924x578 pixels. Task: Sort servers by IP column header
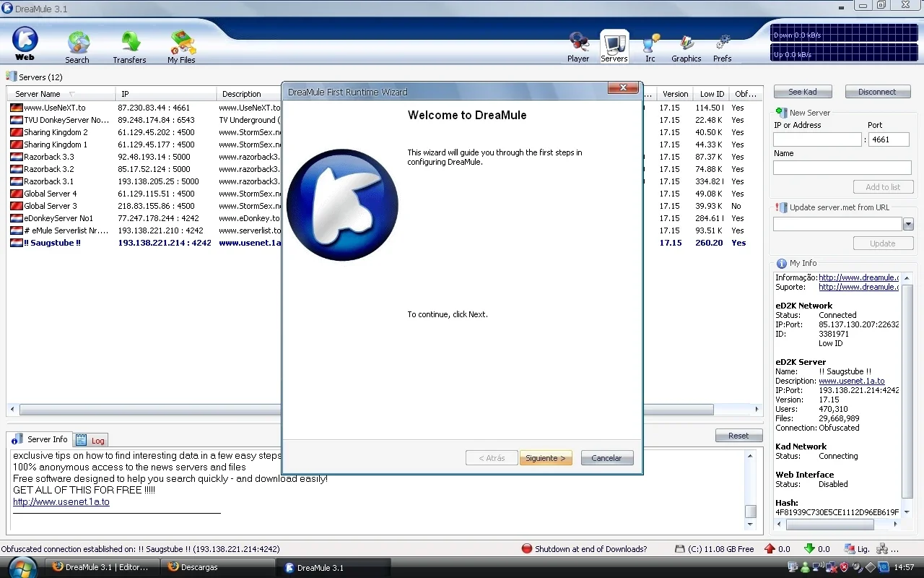click(166, 94)
